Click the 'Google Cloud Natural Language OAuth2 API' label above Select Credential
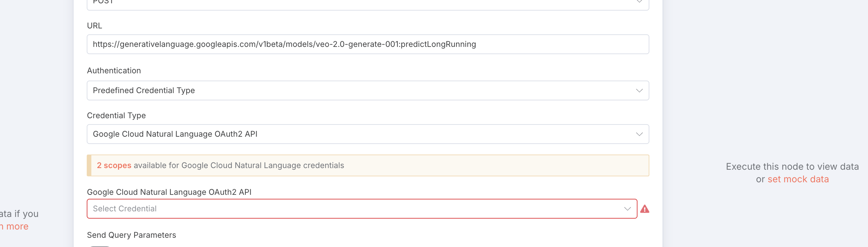The image size is (868, 247). click(x=169, y=192)
